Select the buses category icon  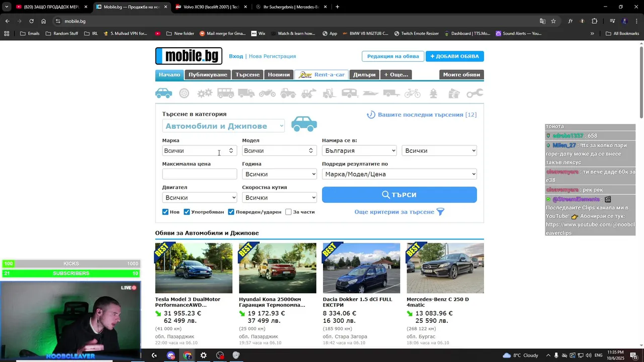225,93
